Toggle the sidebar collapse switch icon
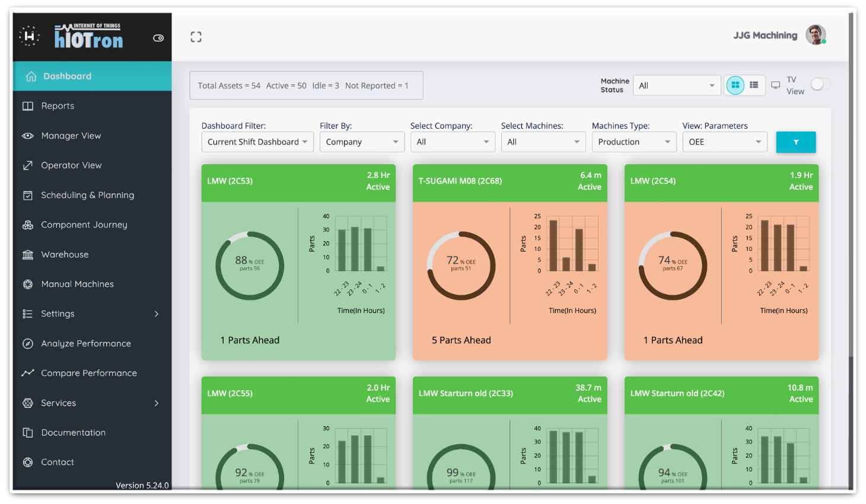The width and height of the screenshot is (866, 504). pyautogui.click(x=158, y=38)
